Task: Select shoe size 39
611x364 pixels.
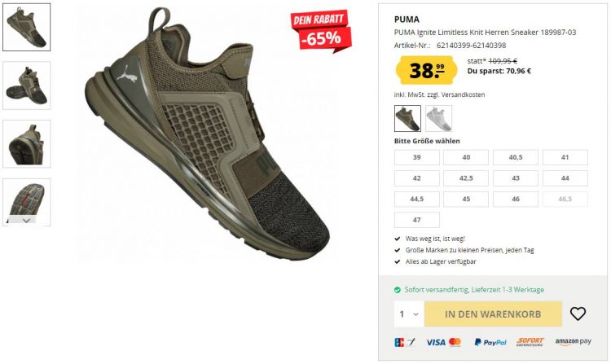Action: pyautogui.click(x=416, y=158)
